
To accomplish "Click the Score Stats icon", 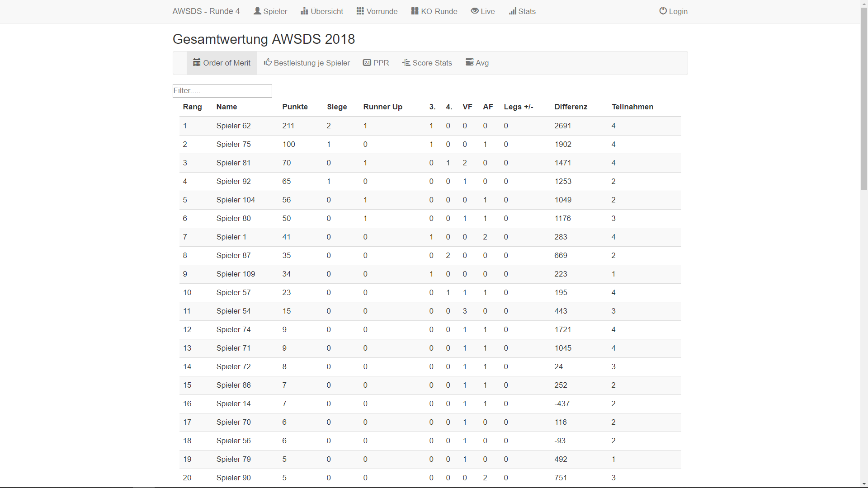I will (x=406, y=62).
